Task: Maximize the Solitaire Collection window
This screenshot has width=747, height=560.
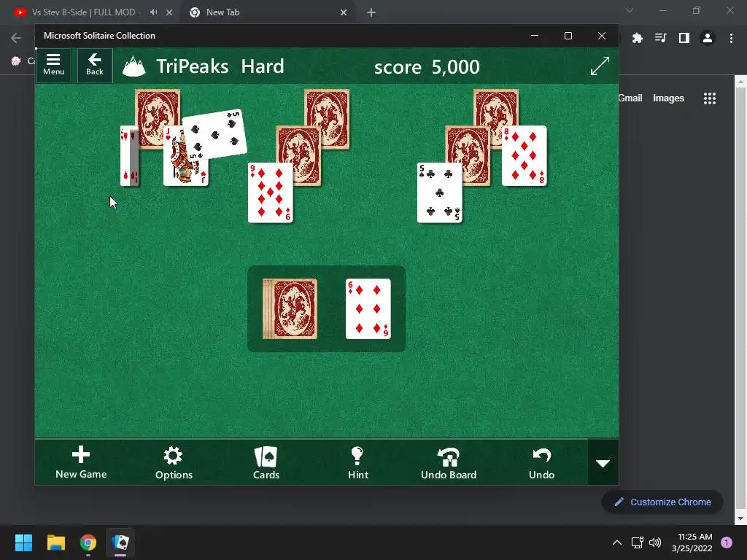Action: click(x=568, y=36)
